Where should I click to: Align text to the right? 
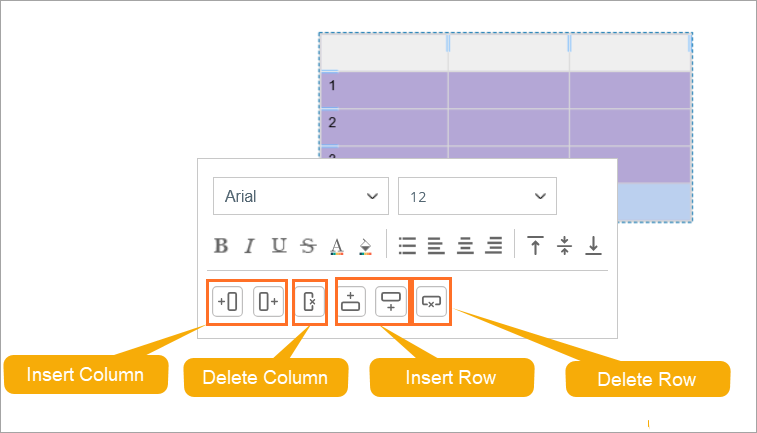(x=494, y=245)
